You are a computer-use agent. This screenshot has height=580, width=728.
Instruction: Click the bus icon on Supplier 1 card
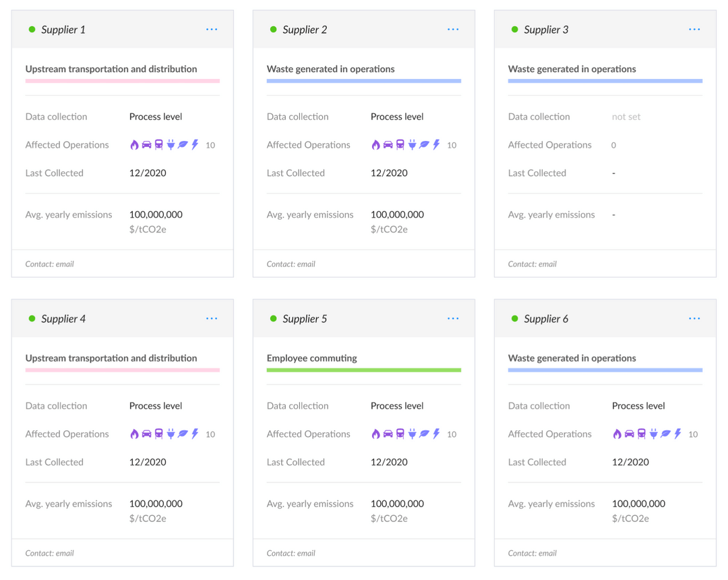[x=159, y=145]
